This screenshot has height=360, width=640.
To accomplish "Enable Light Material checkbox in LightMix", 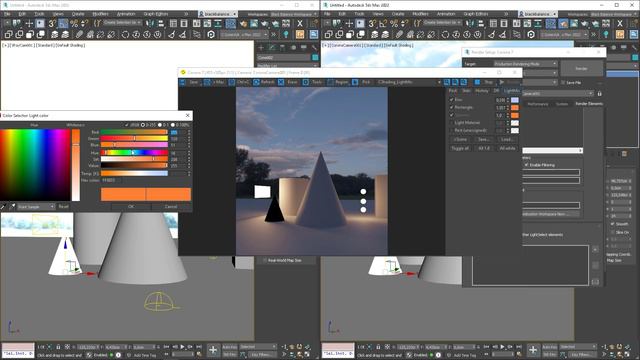I will click(451, 122).
